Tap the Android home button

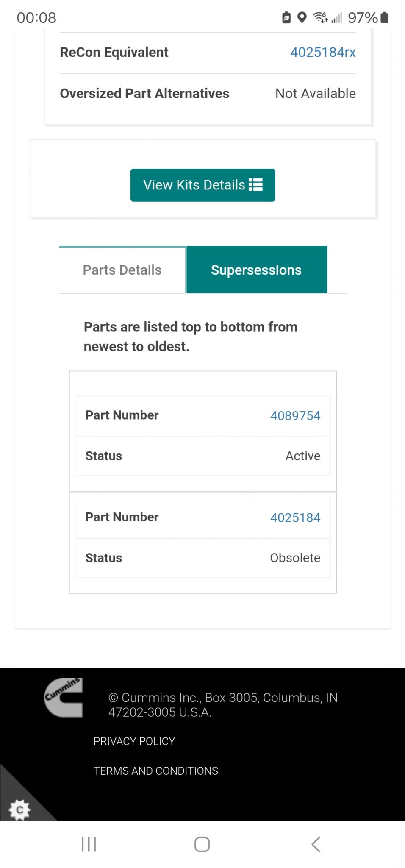pos(202,844)
